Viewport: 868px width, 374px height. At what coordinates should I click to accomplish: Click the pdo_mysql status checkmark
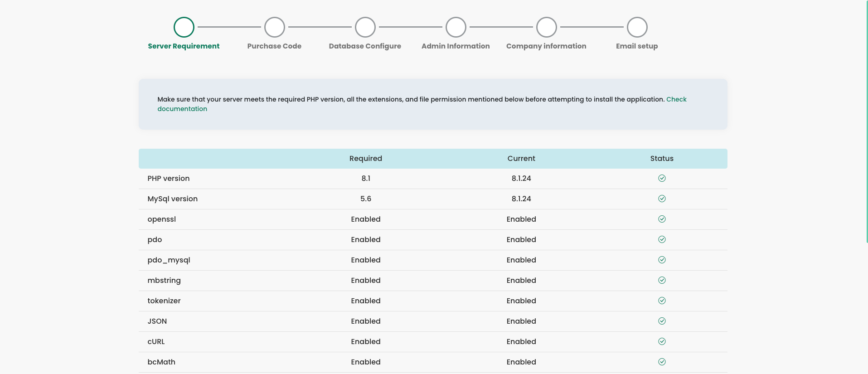tap(662, 260)
